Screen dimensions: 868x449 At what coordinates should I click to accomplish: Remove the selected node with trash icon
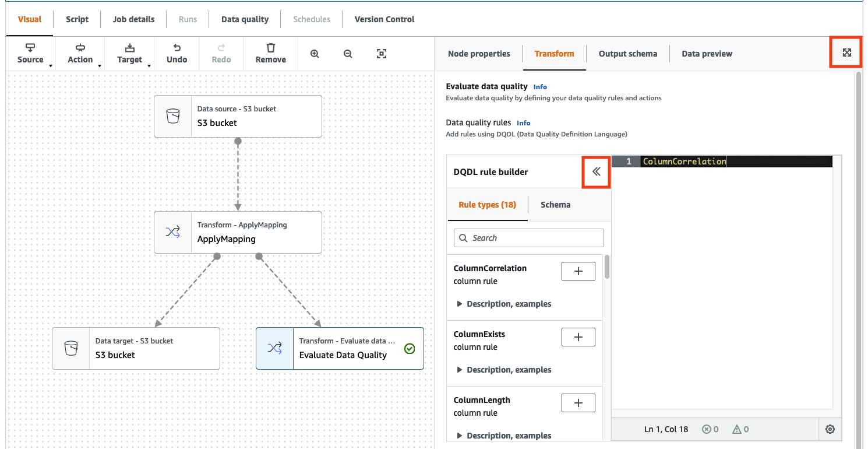270,53
